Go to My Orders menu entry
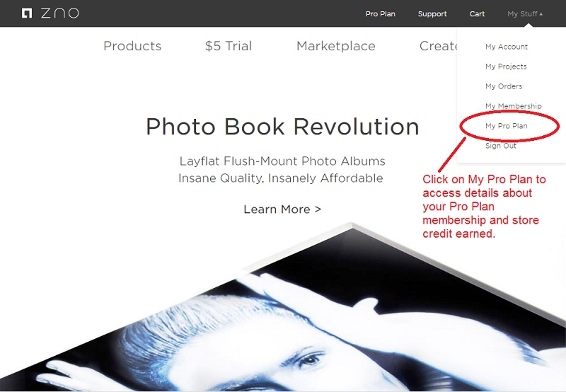The height and width of the screenshot is (392, 566). tap(504, 86)
